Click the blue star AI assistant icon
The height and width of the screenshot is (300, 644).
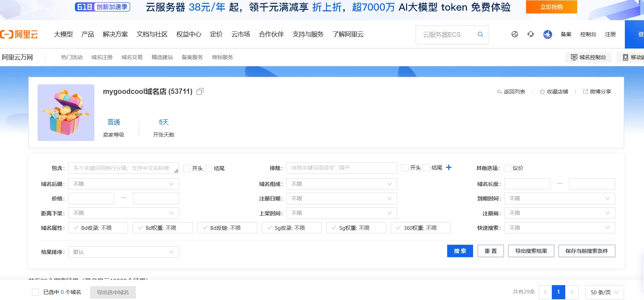click(548, 34)
